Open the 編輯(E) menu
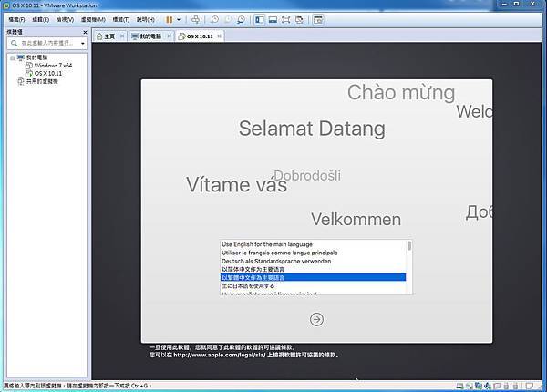547x392 pixels. pyautogui.click(x=40, y=20)
